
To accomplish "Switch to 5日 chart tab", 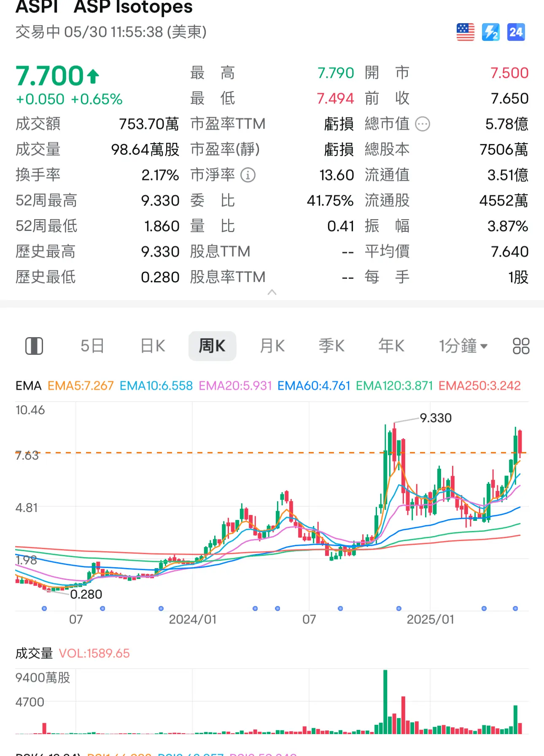I will pyautogui.click(x=92, y=346).
